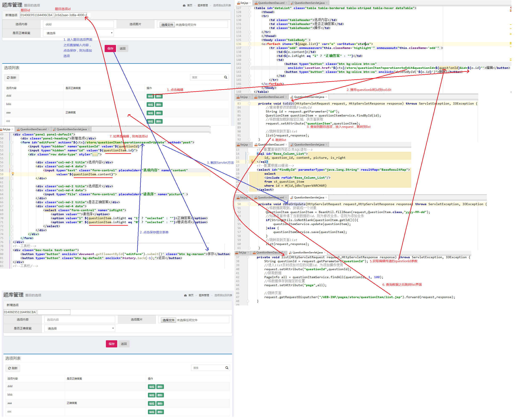
Task: Click the search magnifier in the lower 选项列表
Action: (226, 368)
